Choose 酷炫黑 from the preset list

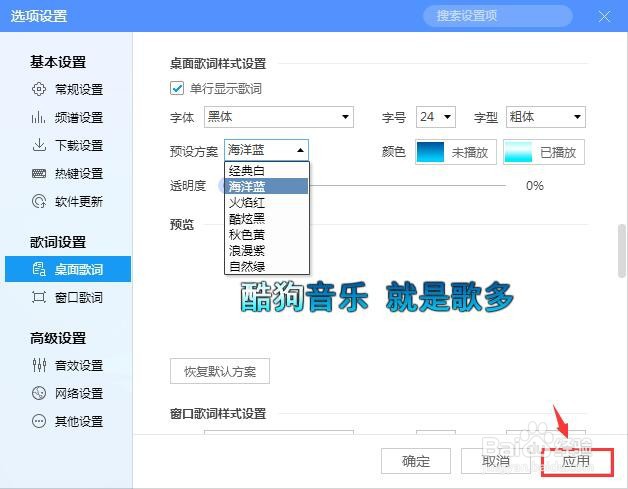click(x=267, y=218)
